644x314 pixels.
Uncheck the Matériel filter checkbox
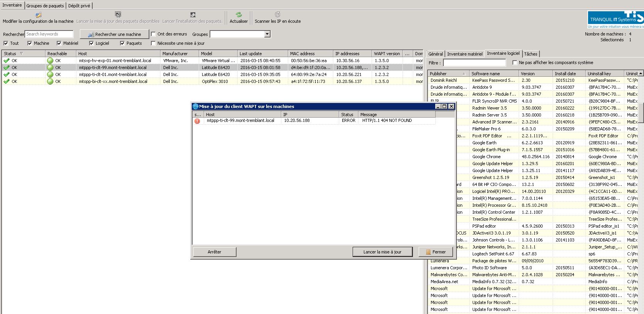tap(59, 43)
